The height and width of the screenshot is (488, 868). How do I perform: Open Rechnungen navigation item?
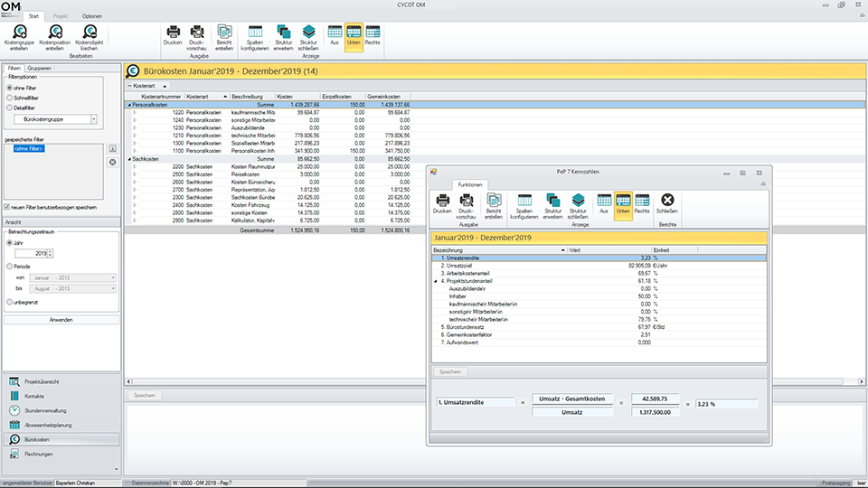tap(61, 454)
